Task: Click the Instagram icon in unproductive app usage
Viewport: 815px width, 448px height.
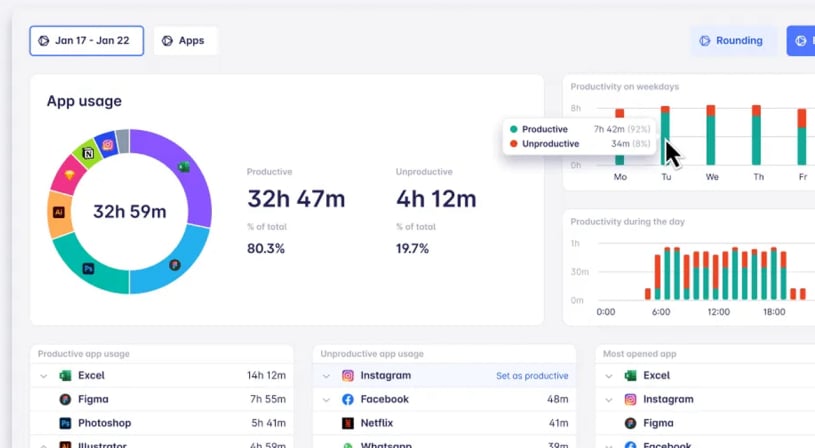Action: click(348, 376)
